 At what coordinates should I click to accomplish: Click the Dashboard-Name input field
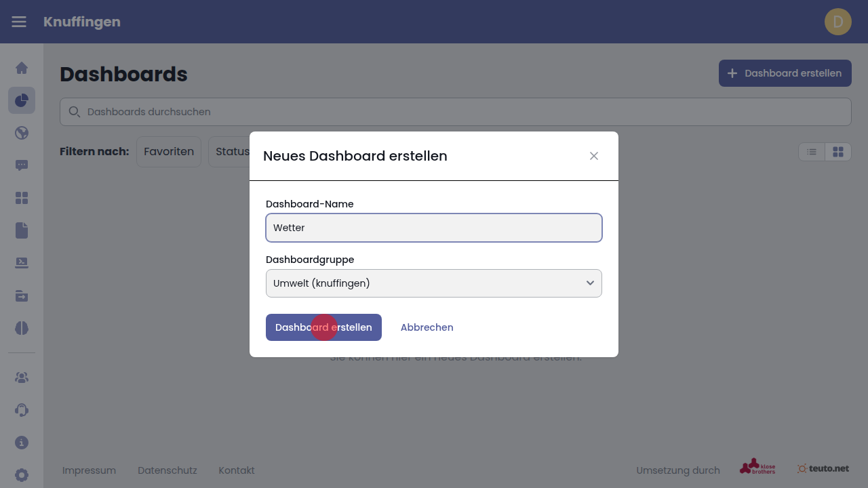tap(433, 228)
